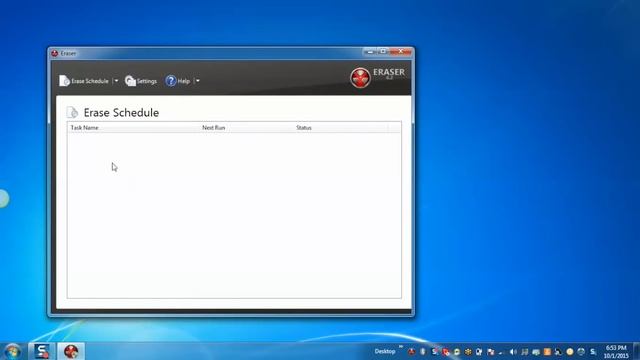This screenshot has height=360, width=640.
Task: Open the Erase Schedule toolbar button
Action: pos(84,81)
